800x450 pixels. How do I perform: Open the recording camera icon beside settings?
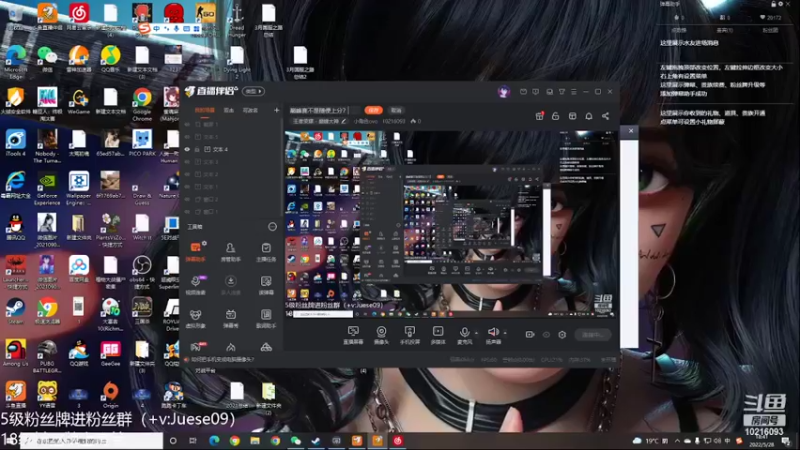[530, 335]
